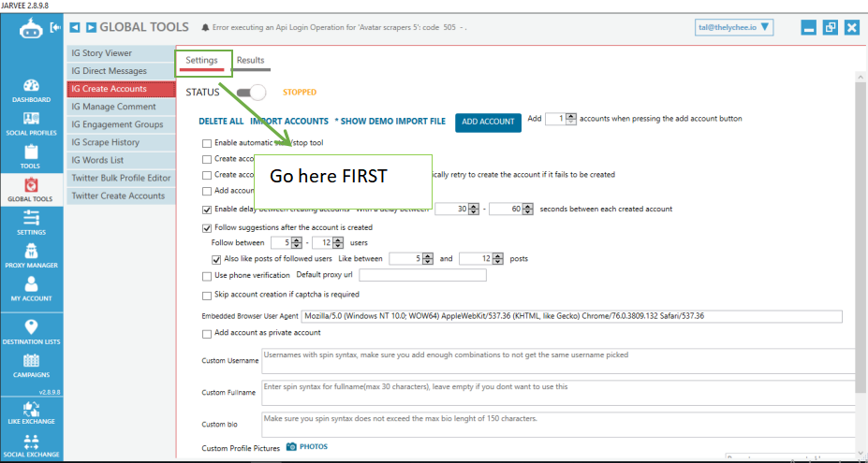This screenshot has height=463, width=868.
Task: Open Social Profiles in the sidebar
Action: tap(32, 124)
